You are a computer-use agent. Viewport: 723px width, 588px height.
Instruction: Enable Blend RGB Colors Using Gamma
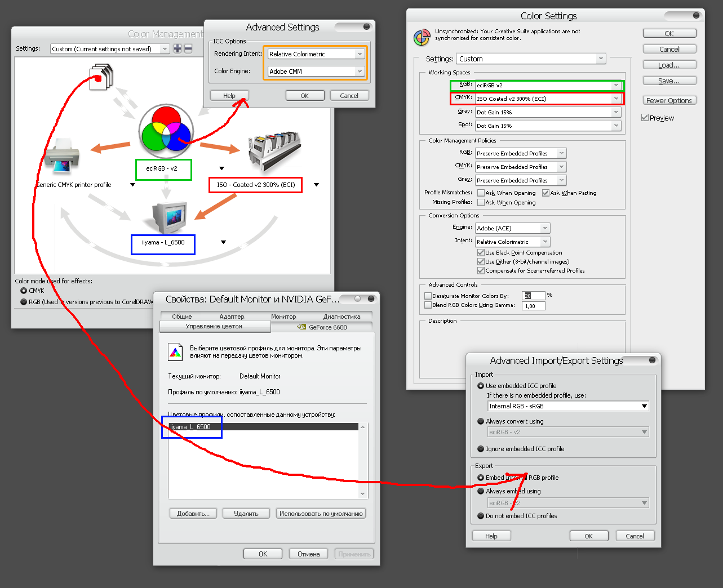pyautogui.click(x=428, y=305)
